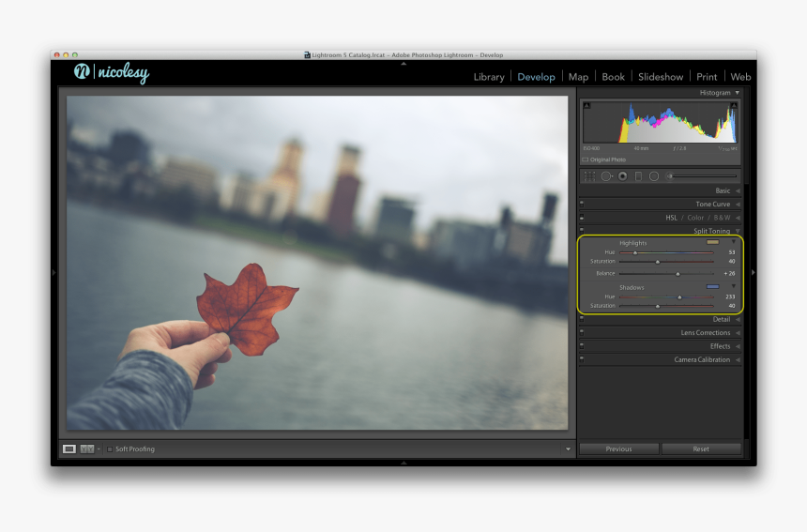
Task: Select the Red Eye Correction tool
Action: click(x=623, y=176)
